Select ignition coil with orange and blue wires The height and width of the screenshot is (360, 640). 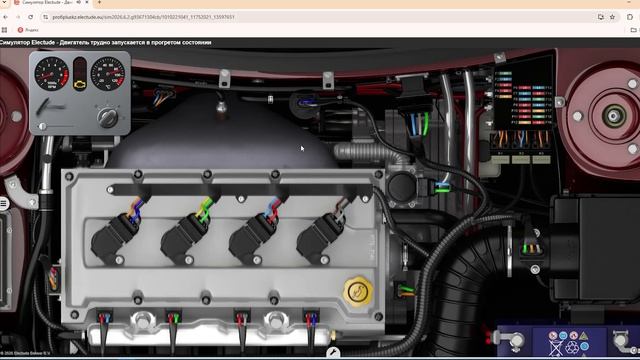coord(116,238)
